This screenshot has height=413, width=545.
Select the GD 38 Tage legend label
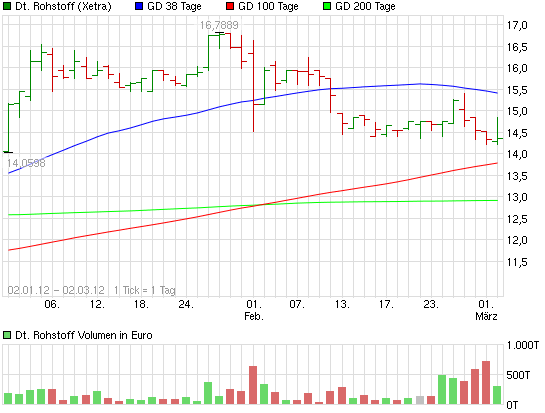point(174,6)
